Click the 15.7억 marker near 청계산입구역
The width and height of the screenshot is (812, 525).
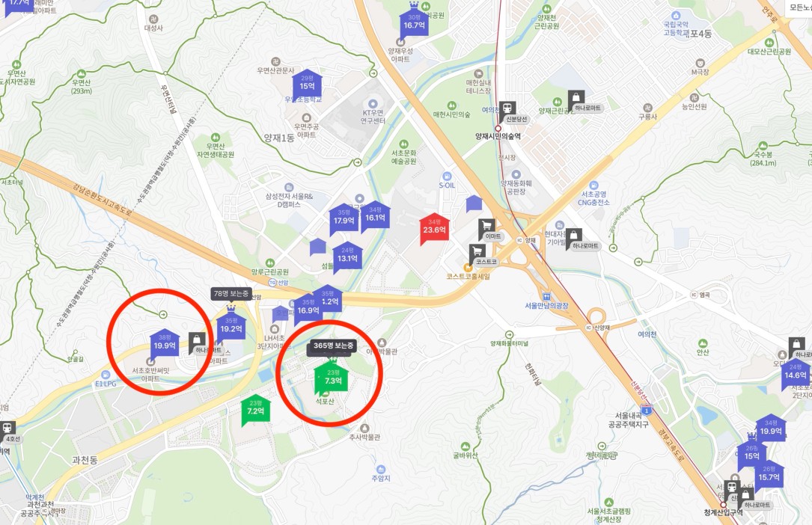(x=769, y=475)
